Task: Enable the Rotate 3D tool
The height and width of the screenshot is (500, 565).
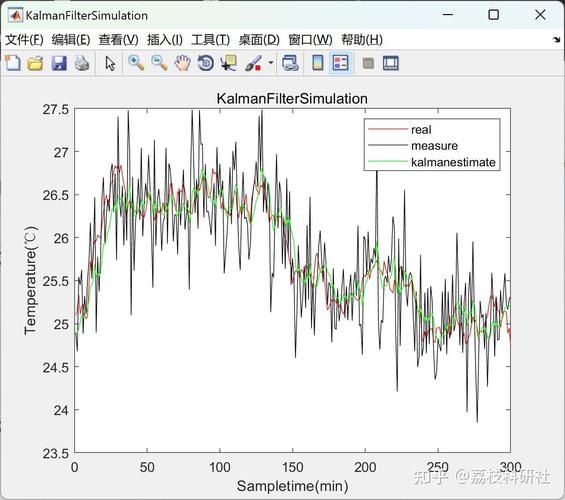Action: pos(206,63)
